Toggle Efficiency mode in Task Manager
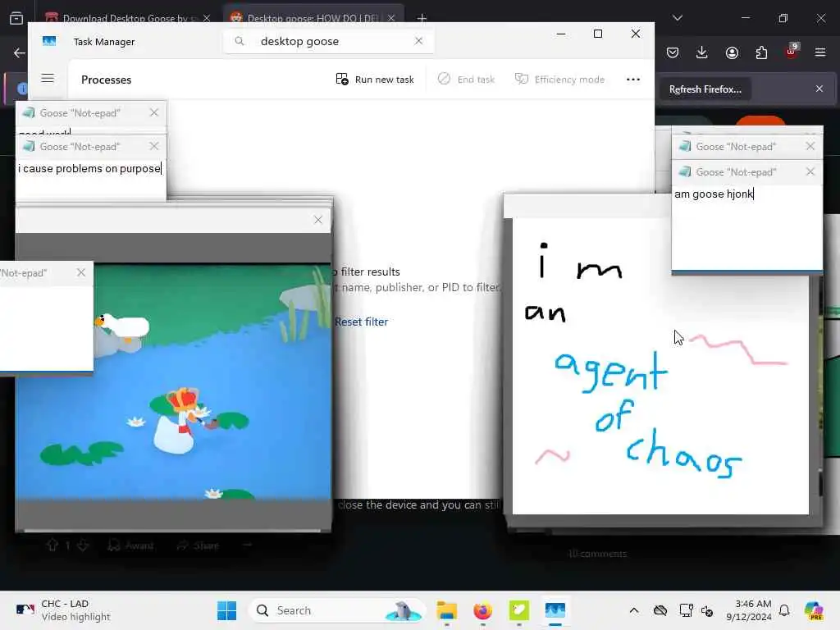 point(559,80)
